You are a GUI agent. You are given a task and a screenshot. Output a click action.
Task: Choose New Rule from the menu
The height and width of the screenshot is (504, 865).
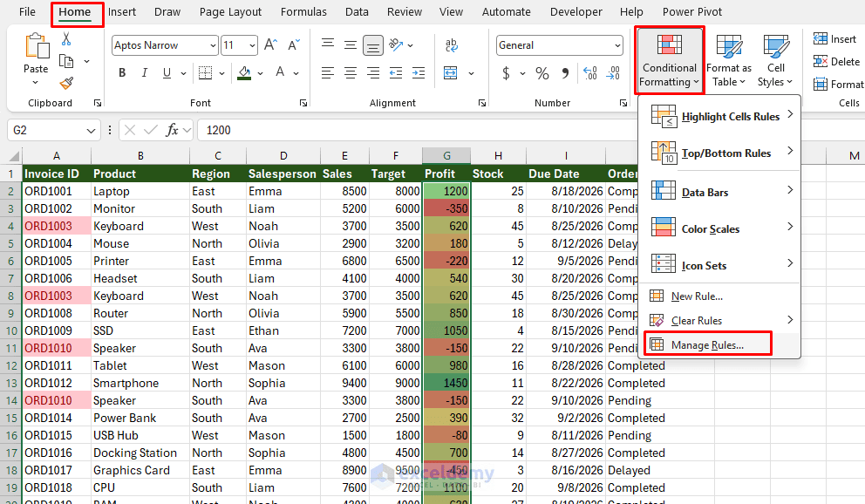click(719, 296)
